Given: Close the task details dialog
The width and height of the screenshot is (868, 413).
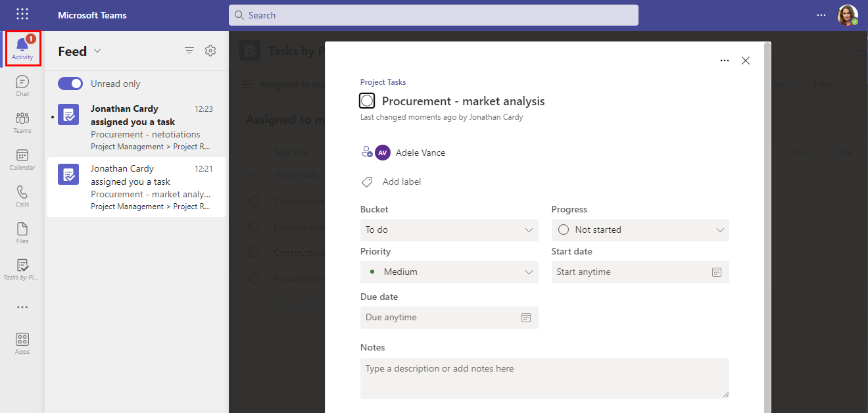Looking at the screenshot, I should click(x=746, y=61).
